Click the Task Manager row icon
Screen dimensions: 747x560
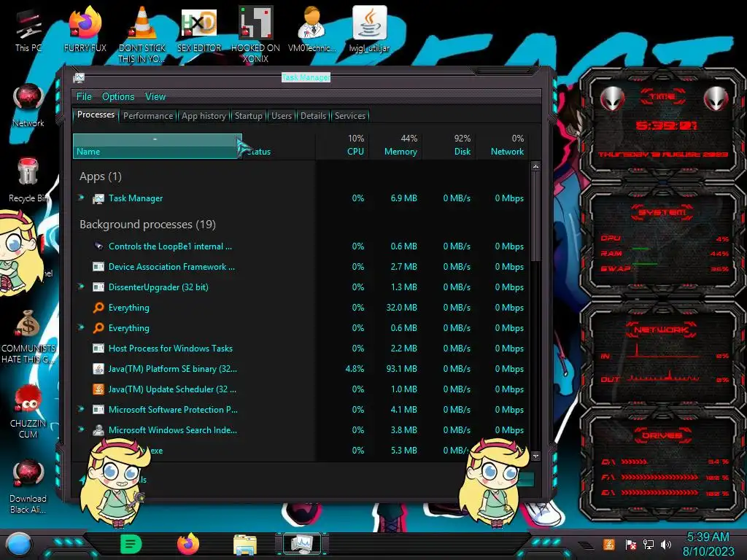point(98,198)
